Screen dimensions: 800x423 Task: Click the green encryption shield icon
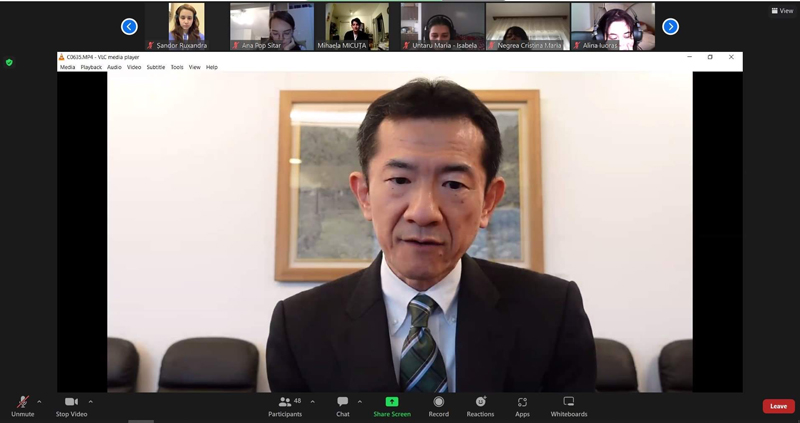point(9,62)
